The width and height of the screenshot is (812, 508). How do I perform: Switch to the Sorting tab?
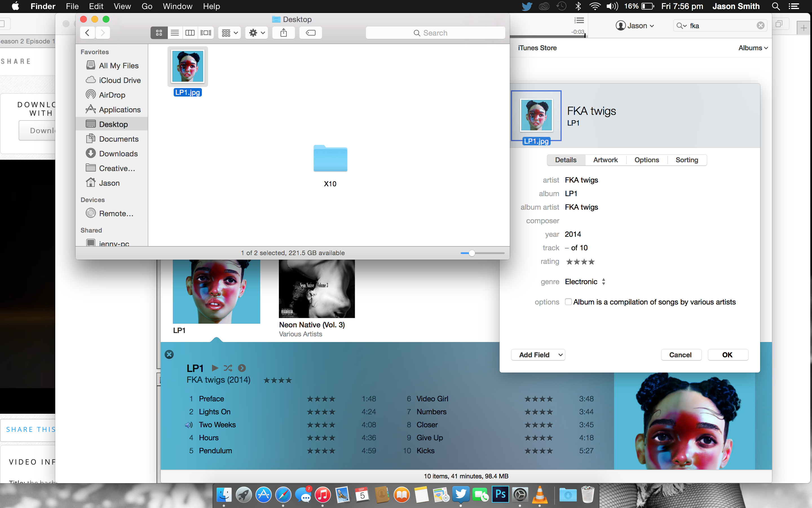tap(687, 160)
